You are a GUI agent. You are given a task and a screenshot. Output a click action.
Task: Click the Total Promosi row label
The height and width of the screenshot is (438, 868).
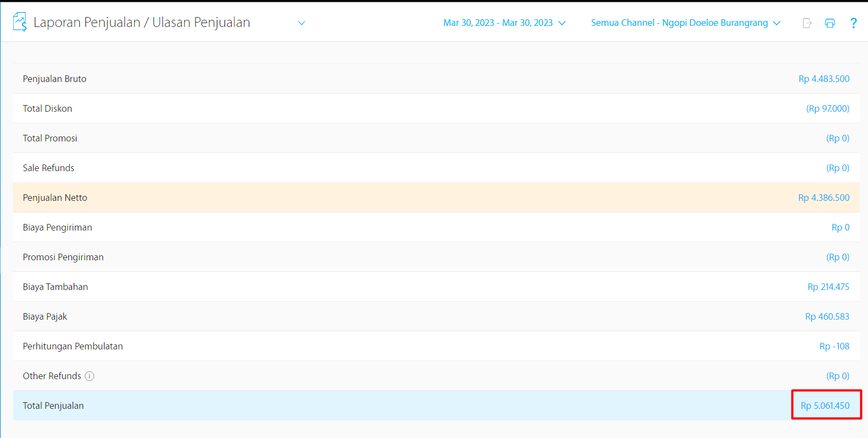[x=50, y=138]
